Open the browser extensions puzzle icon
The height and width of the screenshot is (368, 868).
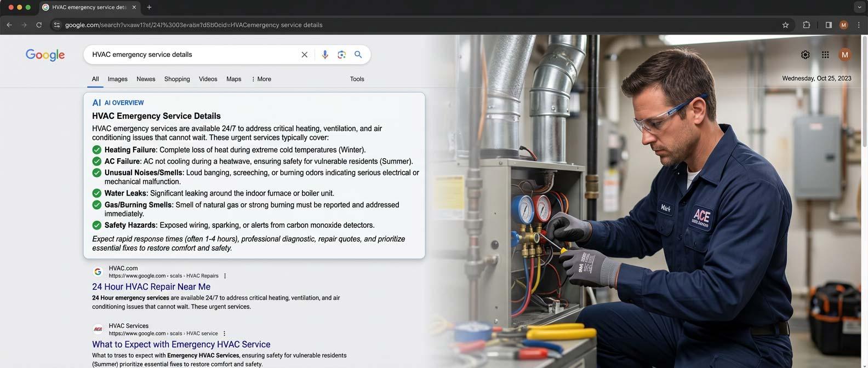pos(806,25)
